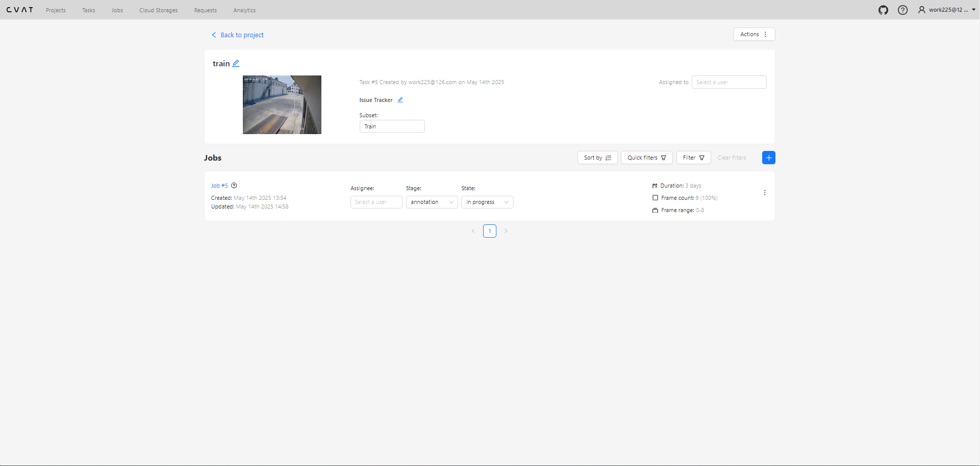Open the GitHub repository icon
Screen dimensions: 980x466
coord(883,10)
